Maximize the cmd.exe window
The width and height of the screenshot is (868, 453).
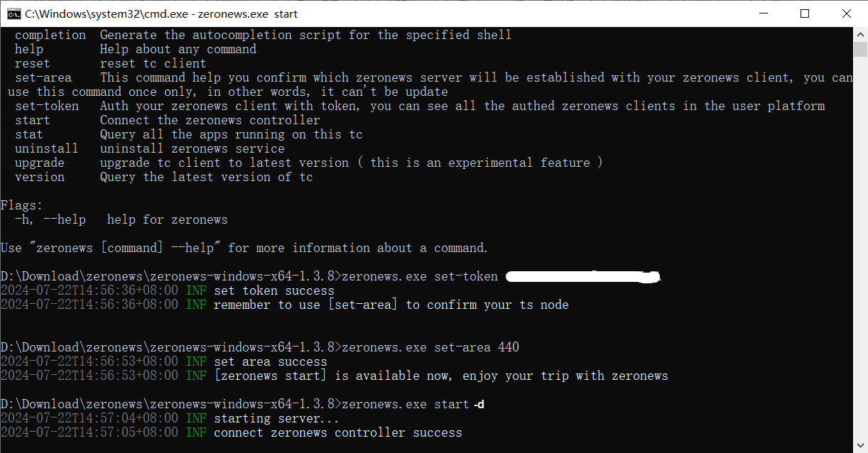tap(805, 13)
